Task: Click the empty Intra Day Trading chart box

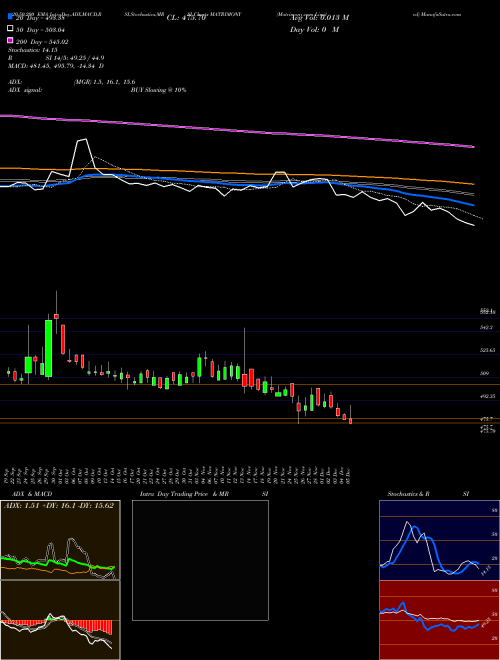Action: (200, 560)
